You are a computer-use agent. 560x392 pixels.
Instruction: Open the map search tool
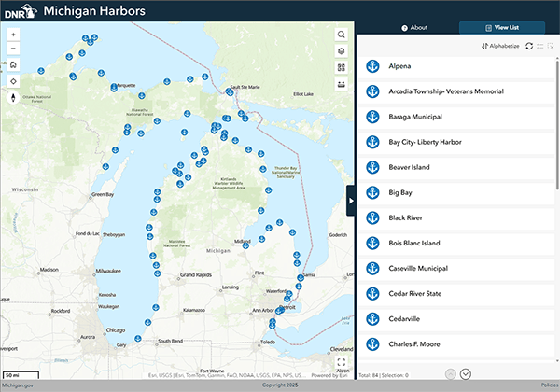[341, 35]
